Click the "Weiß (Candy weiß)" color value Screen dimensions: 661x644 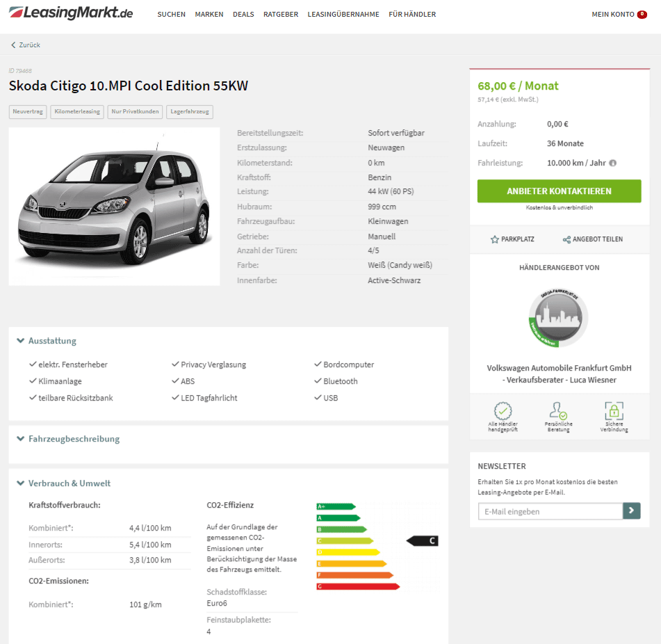(400, 265)
